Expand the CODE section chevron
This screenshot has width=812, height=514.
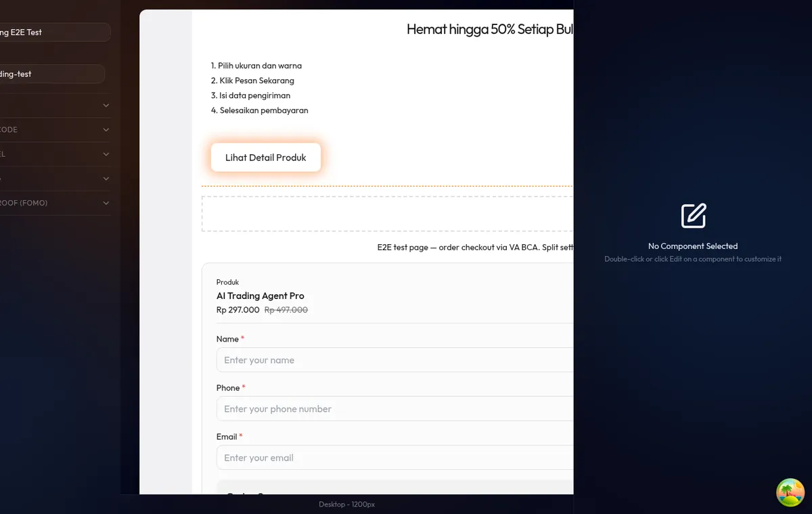coord(106,130)
